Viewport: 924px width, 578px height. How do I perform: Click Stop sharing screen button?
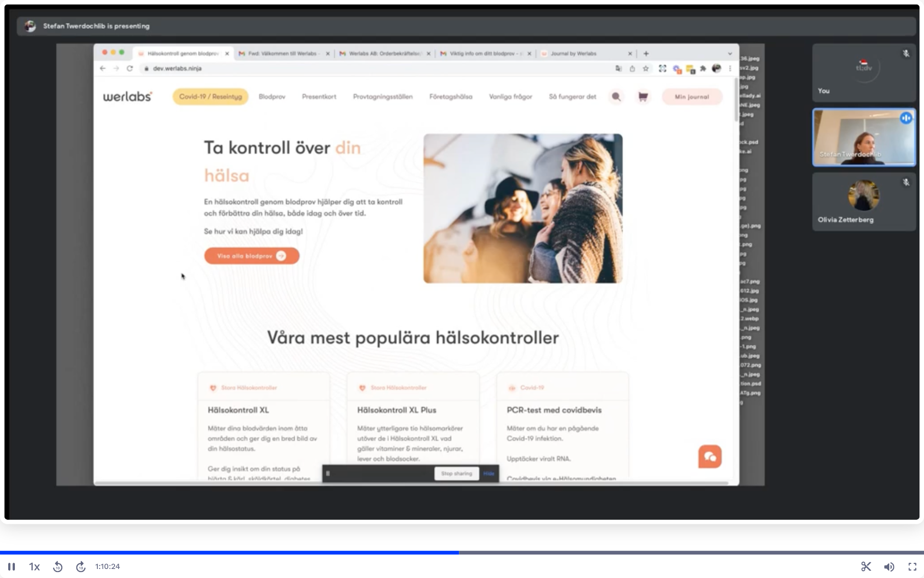[456, 473]
